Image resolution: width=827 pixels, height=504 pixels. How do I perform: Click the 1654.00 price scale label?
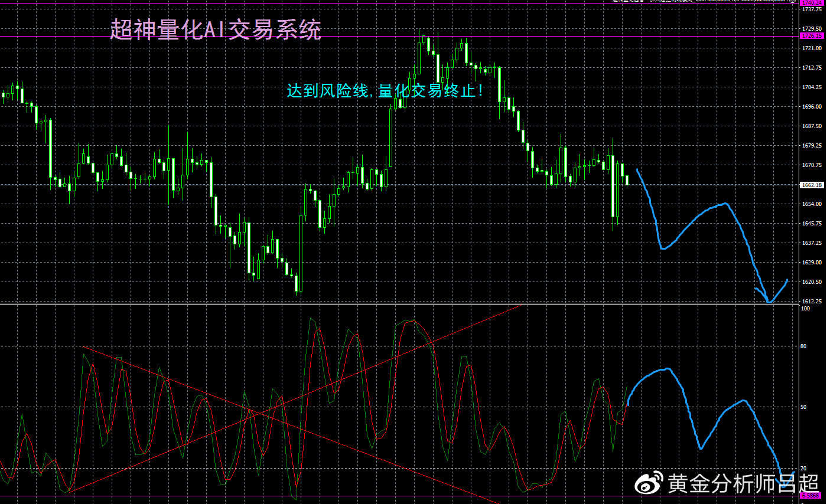[811, 204]
